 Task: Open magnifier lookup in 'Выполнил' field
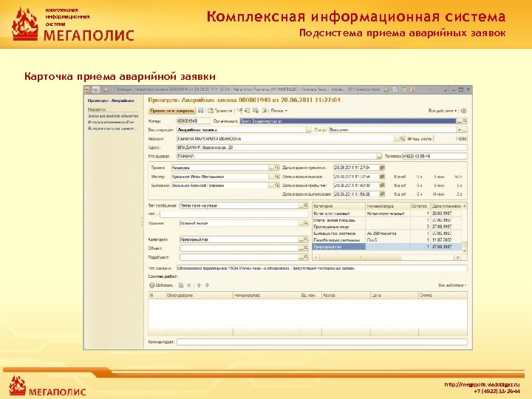277,185
